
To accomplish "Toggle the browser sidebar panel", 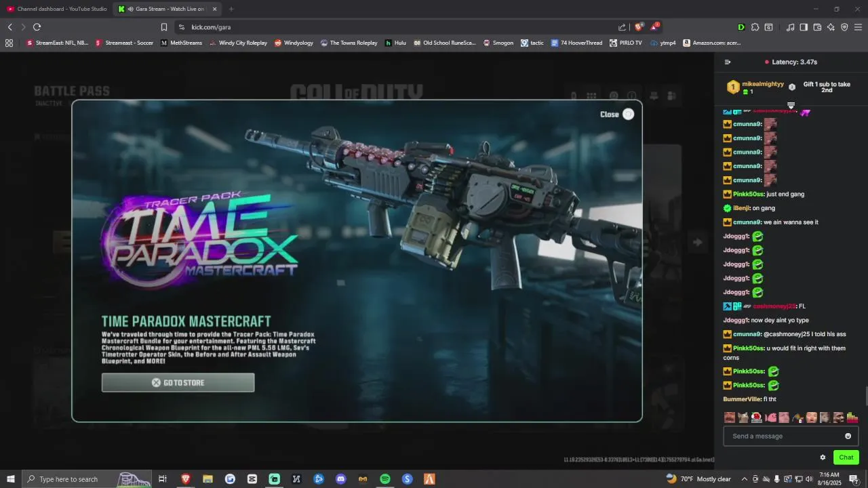I will pyautogui.click(x=804, y=27).
